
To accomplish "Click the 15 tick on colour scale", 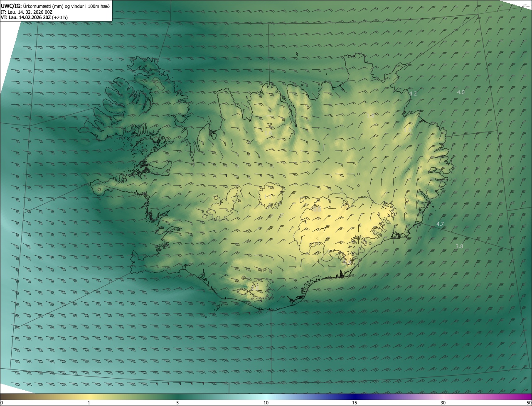I will (355, 403).
